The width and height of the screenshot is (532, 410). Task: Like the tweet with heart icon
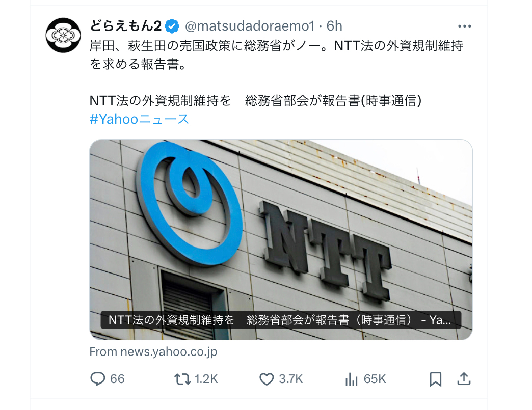point(267,379)
